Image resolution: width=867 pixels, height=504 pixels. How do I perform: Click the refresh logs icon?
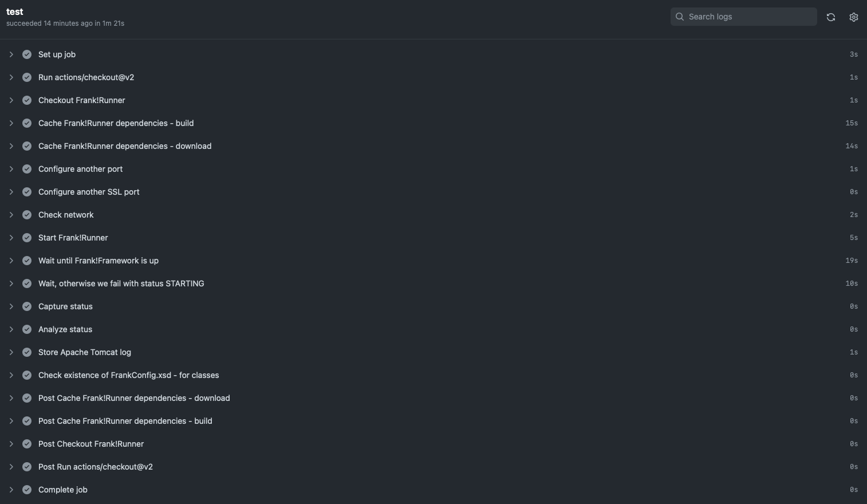[x=830, y=17]
